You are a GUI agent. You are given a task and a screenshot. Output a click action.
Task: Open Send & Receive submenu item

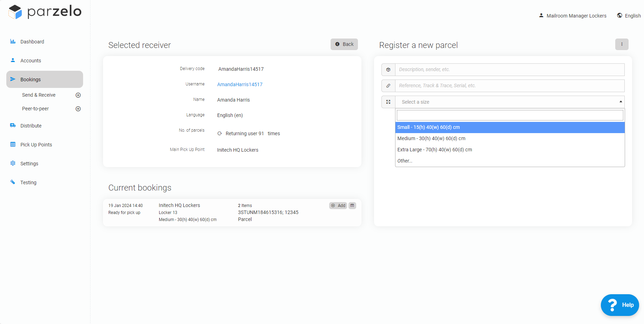39,95
